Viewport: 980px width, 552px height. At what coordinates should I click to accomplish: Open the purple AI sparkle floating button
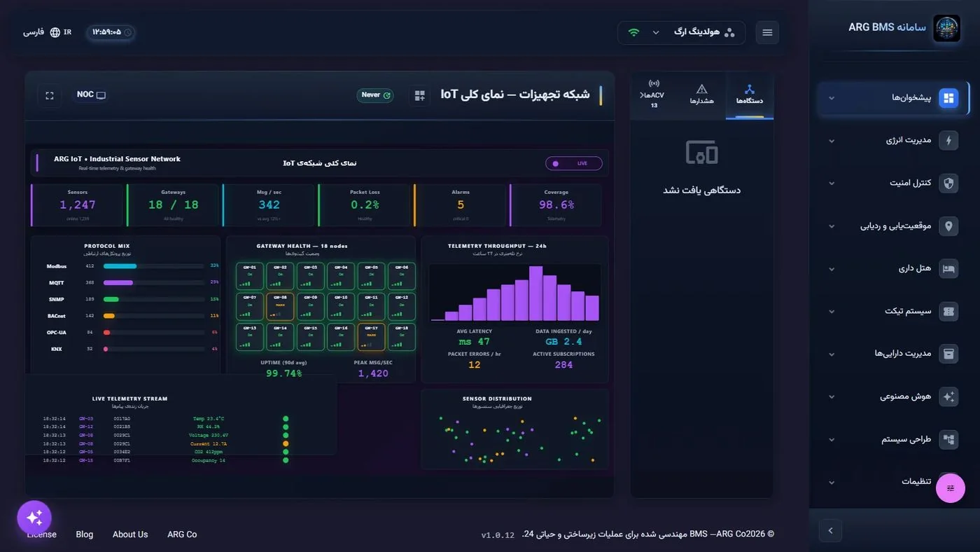pyautogui.click(x=34, y=518)
